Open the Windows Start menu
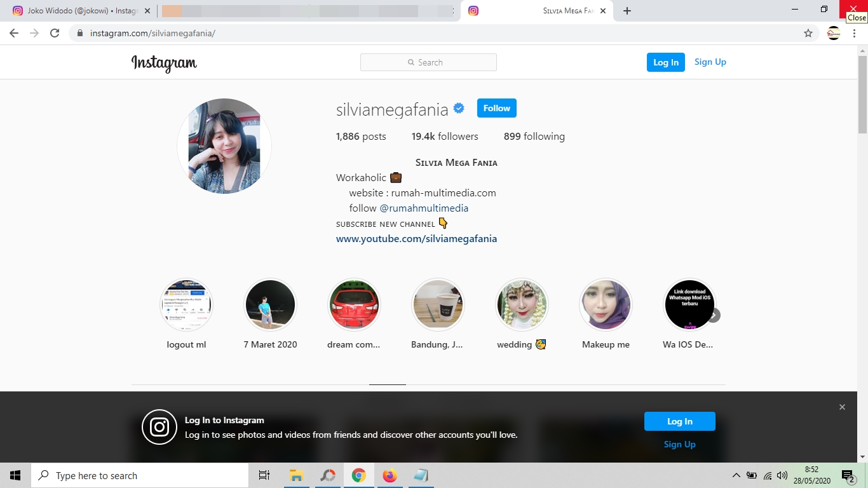This screenshot has height=488, width=868. (x=15, y=475)
